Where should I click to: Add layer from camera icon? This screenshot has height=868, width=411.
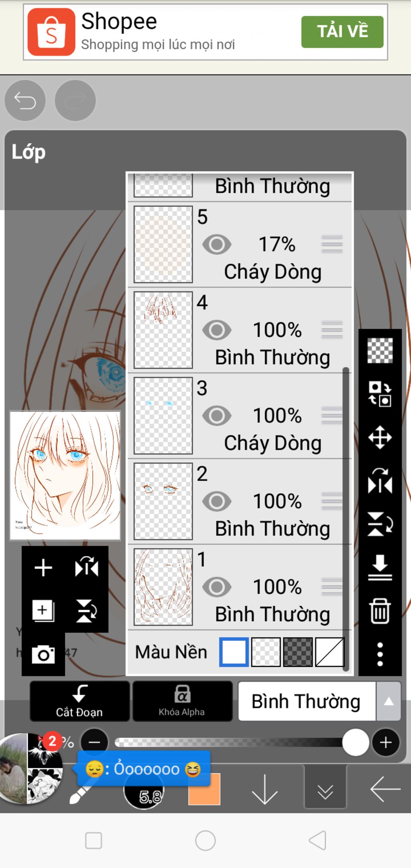(x=43, y=654)
